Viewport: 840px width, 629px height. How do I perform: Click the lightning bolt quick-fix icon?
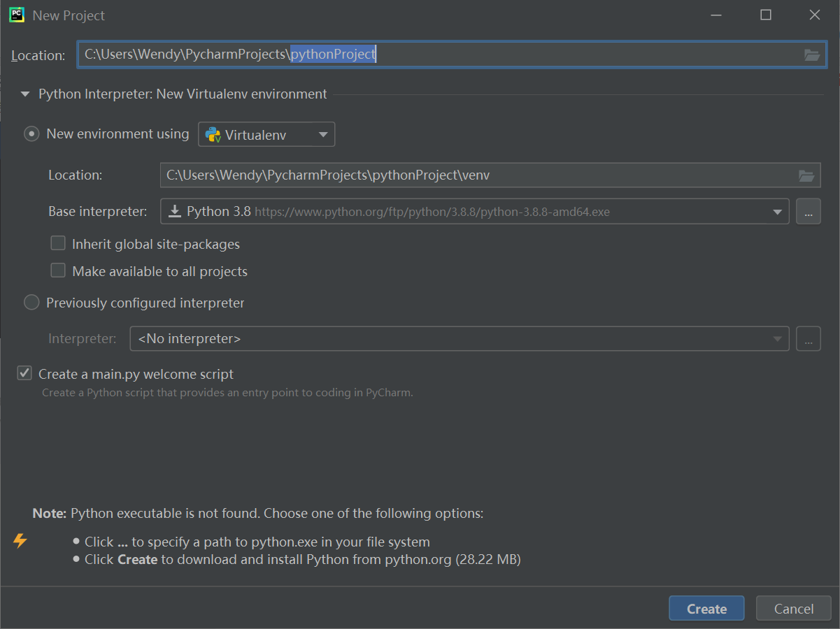[20, 541]
